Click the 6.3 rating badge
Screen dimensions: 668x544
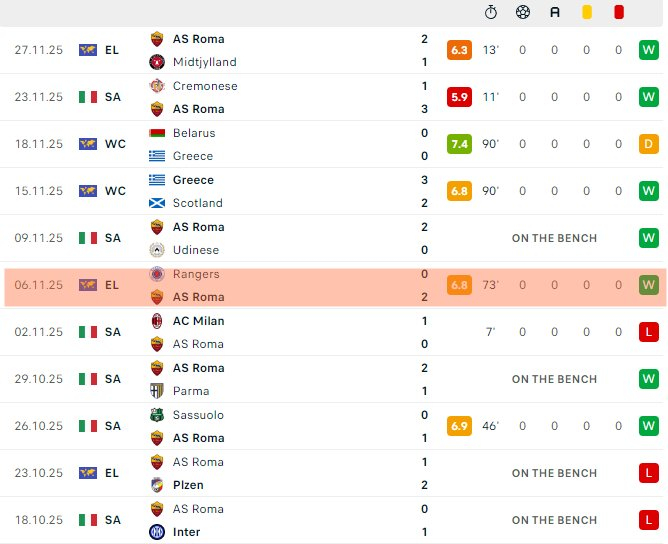pyautogui.click(x=459, y=50)
